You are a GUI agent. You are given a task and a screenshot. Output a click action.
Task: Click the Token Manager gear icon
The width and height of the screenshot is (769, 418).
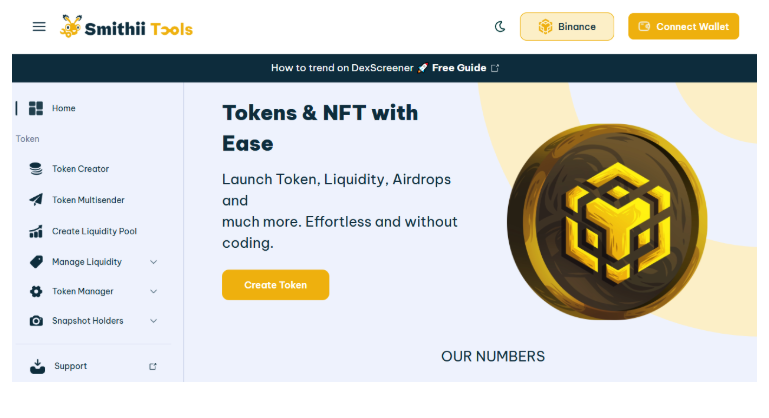pyautogui.click(x=36, y=291)
